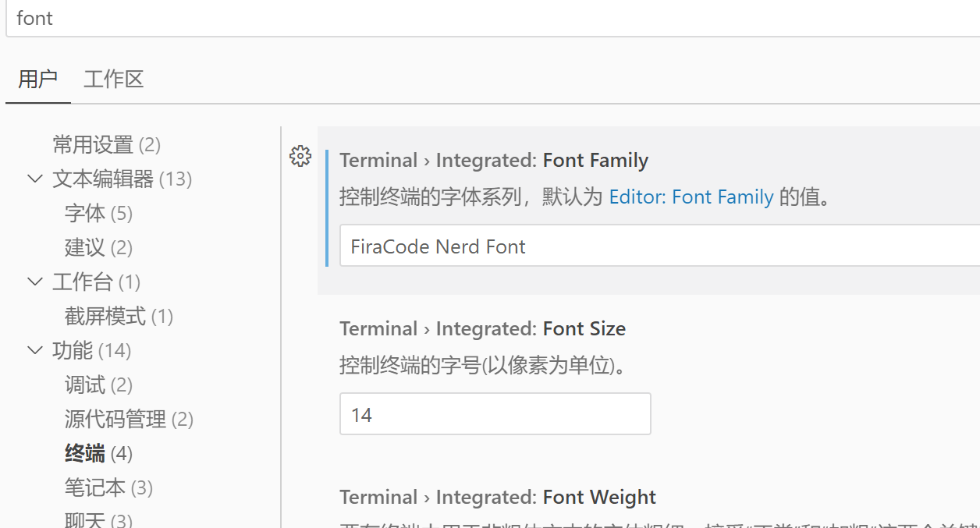Collapse the 文本编辑器 section chevron
The height and width of the screenshot is (528, 980).
[x=34, y=179]
